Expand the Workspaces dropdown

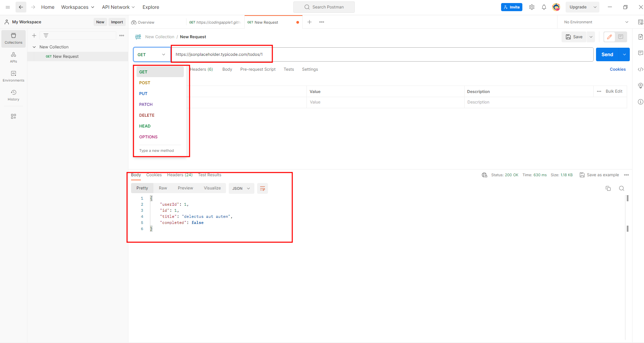[78, 7]
